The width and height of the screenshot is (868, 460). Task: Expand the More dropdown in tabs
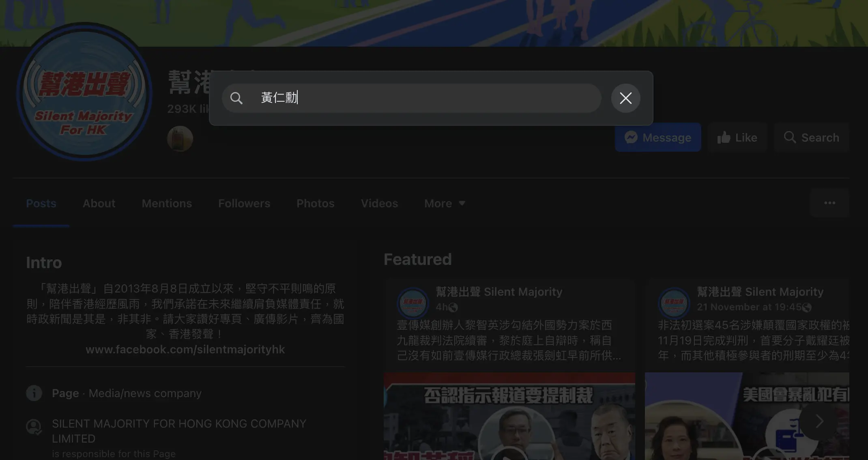point(445,203)
